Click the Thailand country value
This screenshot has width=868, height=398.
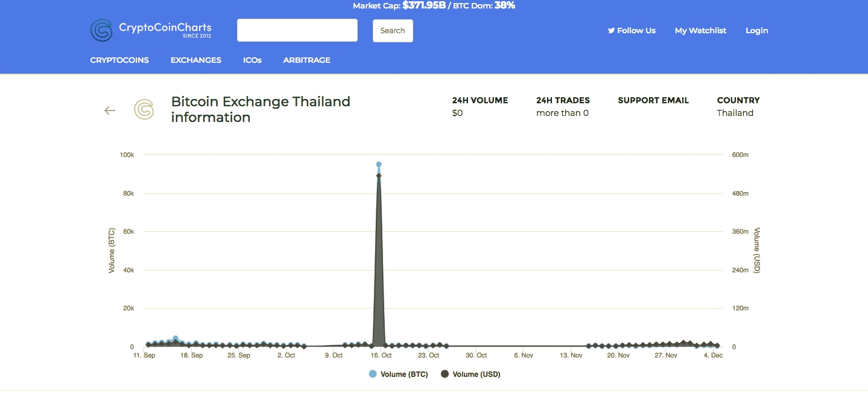(735, 113)
